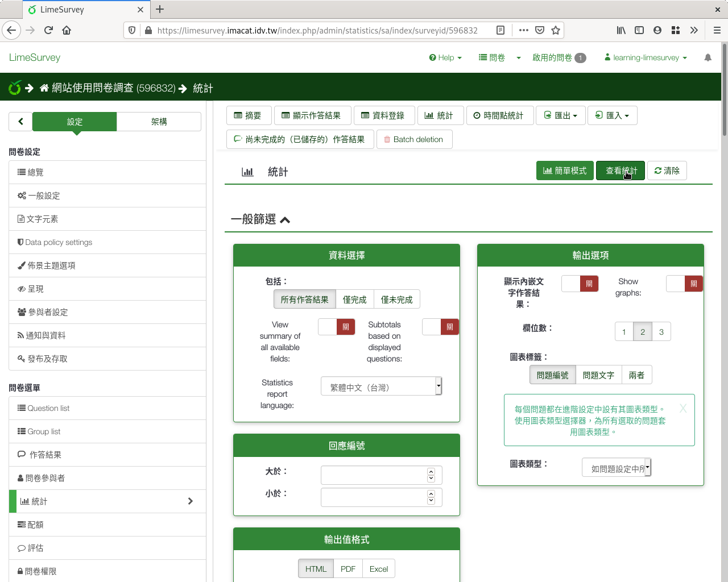This screenshot has width=728, height=582.
Task: Toggle View summary of all available fields switch
Action: (336, 327)
